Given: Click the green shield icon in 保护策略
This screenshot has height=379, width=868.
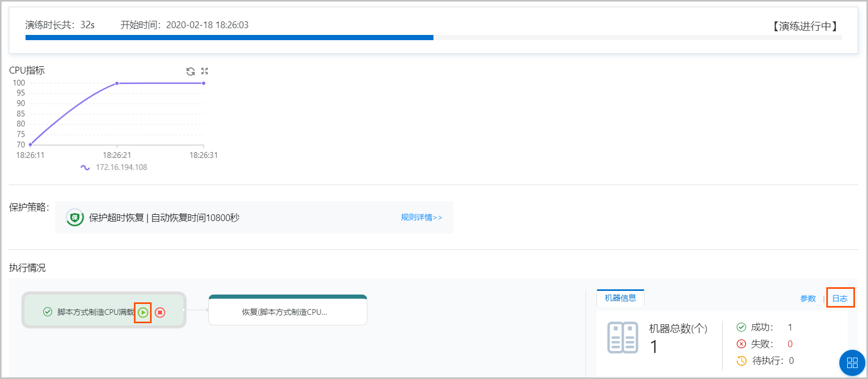Looking at the screenshot, I should pyautogui.click(x=75, y=217).
